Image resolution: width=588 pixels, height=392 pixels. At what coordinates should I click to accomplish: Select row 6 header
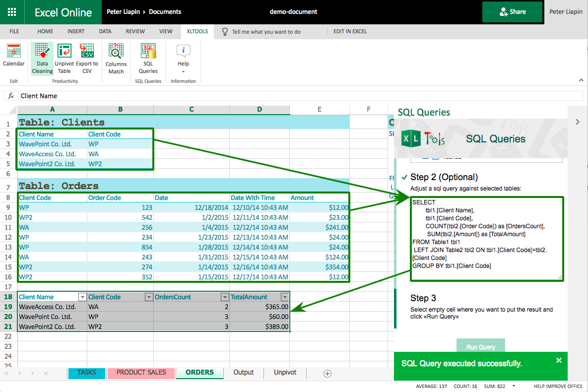[8, 174]
